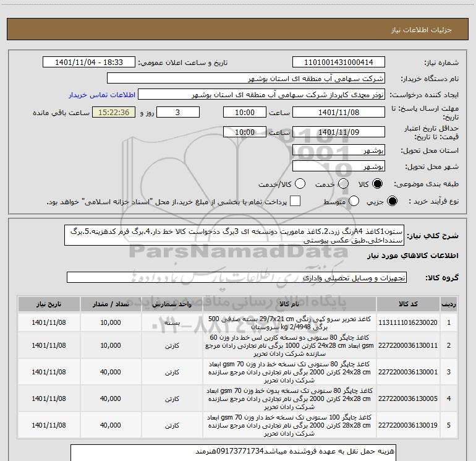Click row 5 product name کاغذ چاپگر 100 ستونی

289,425
